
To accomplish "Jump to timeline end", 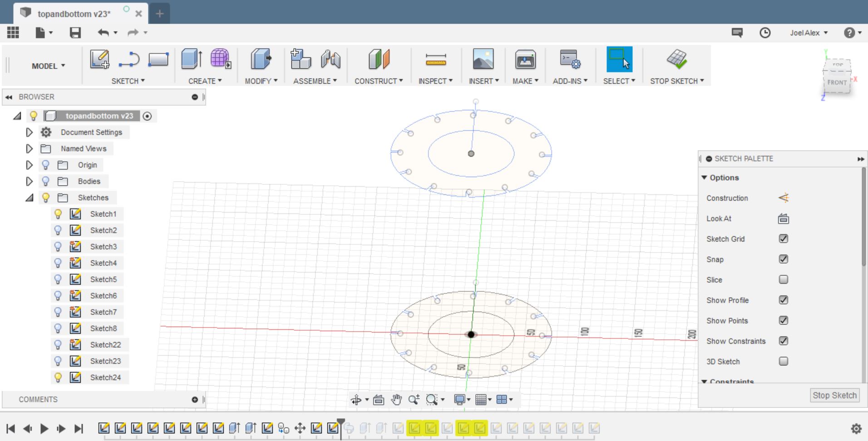I will coord(79,428).
